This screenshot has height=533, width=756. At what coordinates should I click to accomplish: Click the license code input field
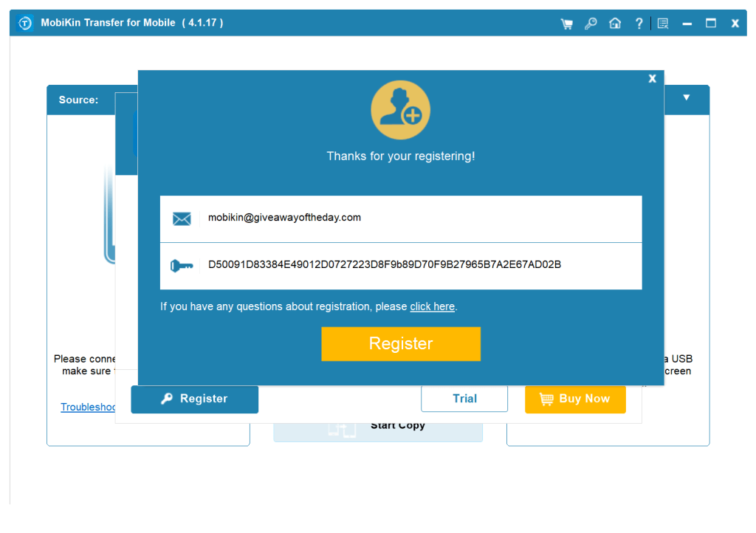[421, 265]
